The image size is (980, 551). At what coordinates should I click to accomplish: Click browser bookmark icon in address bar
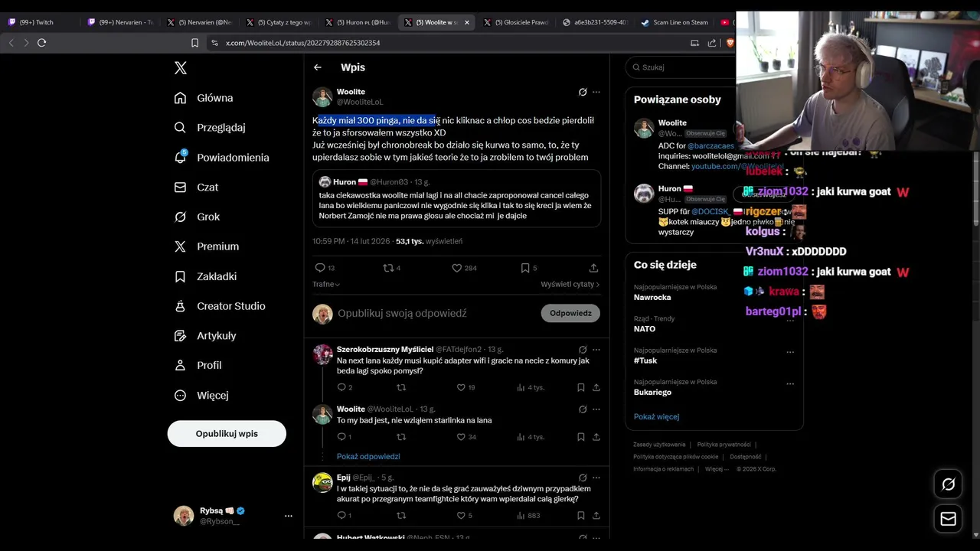[x=194, y=43]
